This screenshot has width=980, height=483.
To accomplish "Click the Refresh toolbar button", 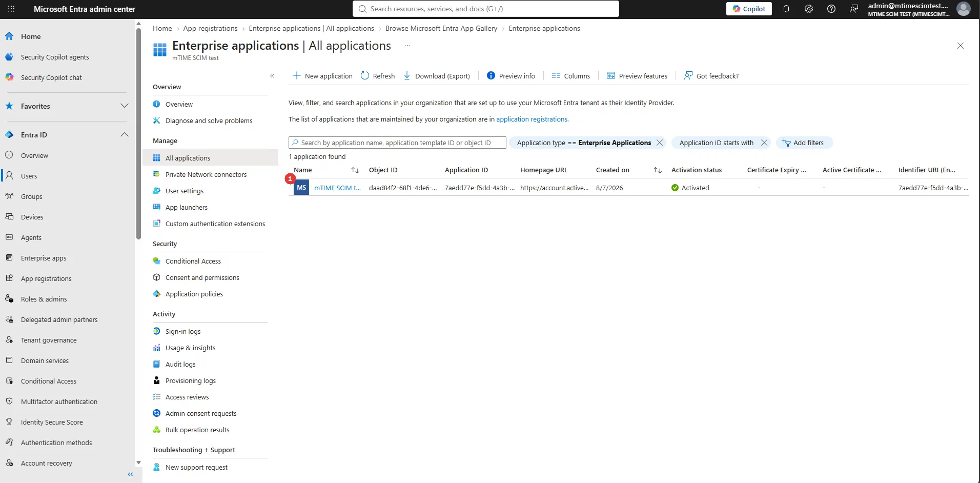I will pos(378,76).
